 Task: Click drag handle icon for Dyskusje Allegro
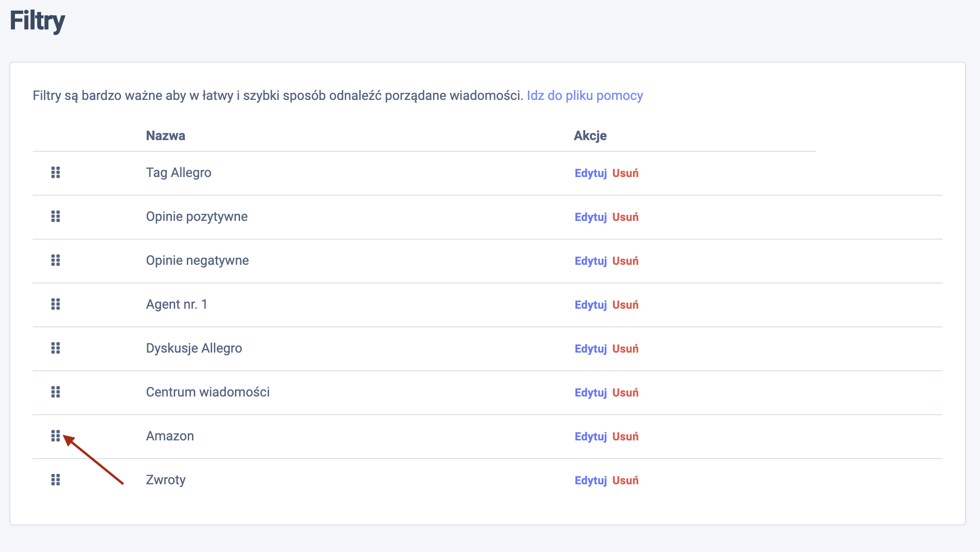tap(56, 348)
